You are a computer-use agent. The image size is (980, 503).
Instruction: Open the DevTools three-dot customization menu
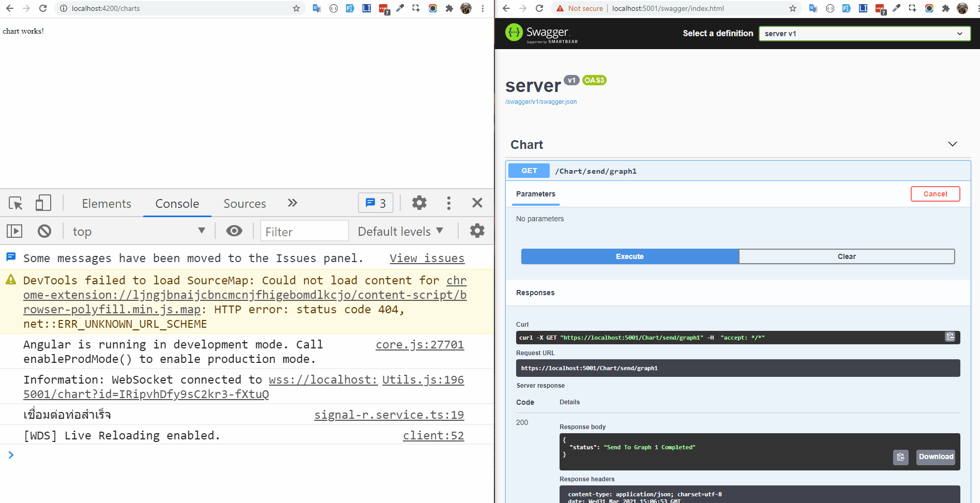point(448,203)
